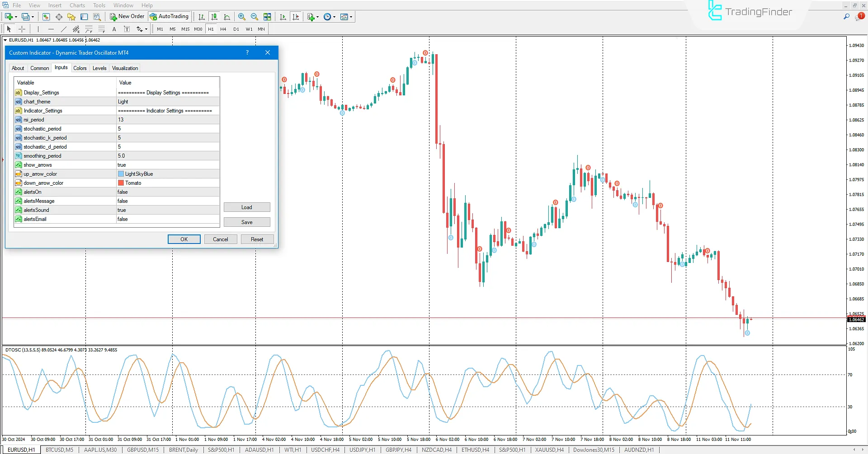
Task: Switch to the H4 timeframe
Action: pyautogui.click(x=223, y=29)
